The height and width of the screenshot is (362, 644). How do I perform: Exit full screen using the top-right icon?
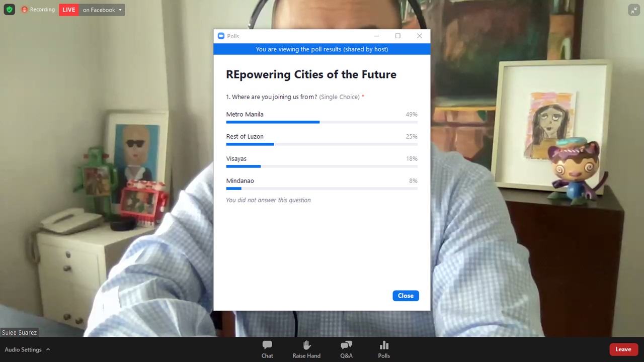(x=634, y=10)
